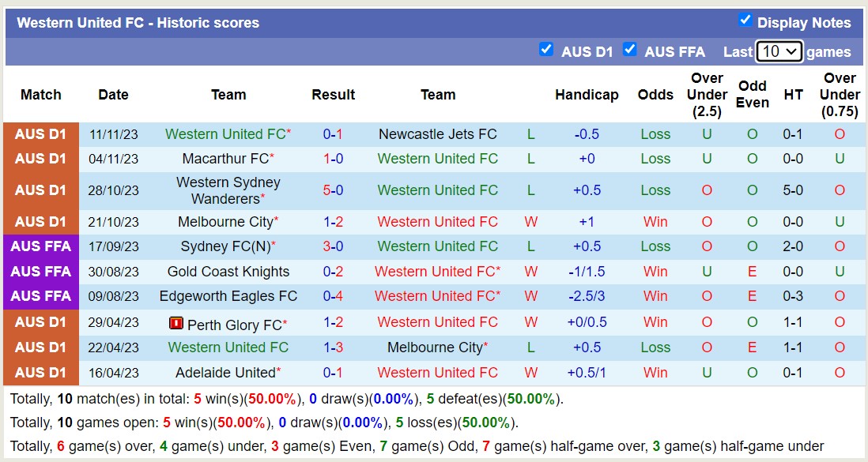This screenshot has height=462, width=868.
Task: Disable the Display Notes checkbox
Action: (743, 23)
